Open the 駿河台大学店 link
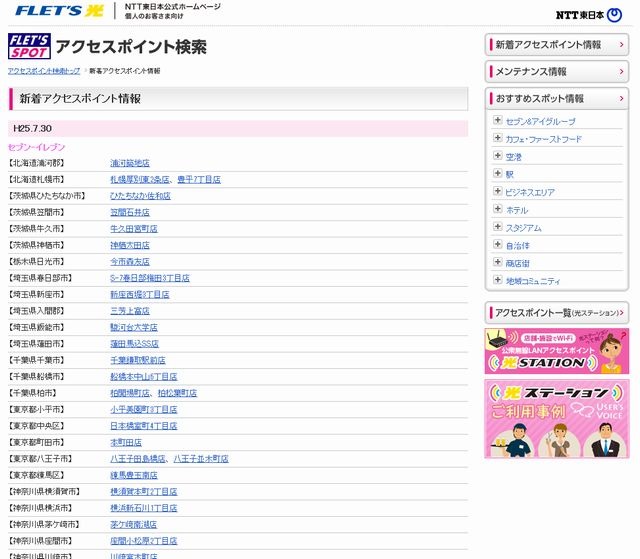The height and width of the screenshot is (559, 640). pos(134,328)
